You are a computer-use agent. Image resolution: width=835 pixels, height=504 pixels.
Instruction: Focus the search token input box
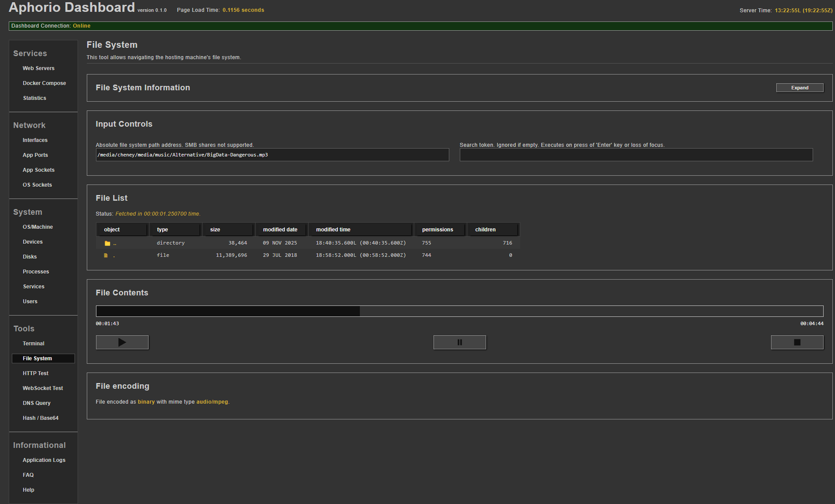(636, 155)
